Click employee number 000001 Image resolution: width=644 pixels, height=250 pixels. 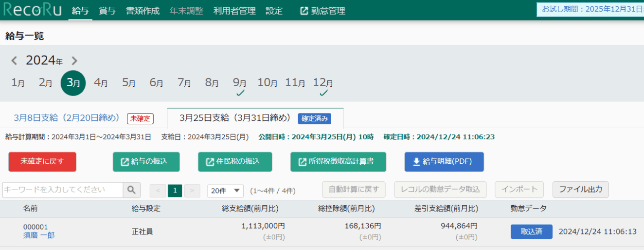pos(36,227)
